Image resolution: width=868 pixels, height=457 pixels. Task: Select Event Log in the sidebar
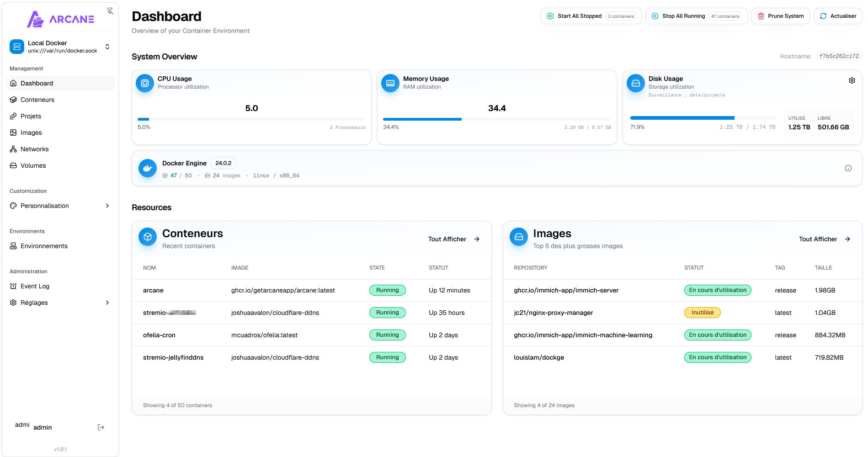coord(35,286)
